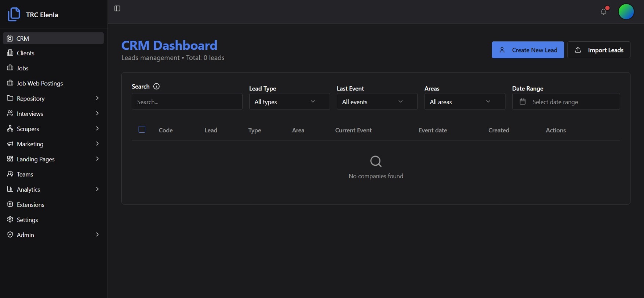Screen dimensions: 644x298
Task: Tick the select-all checkbox in table header
Action: point(142,129)
